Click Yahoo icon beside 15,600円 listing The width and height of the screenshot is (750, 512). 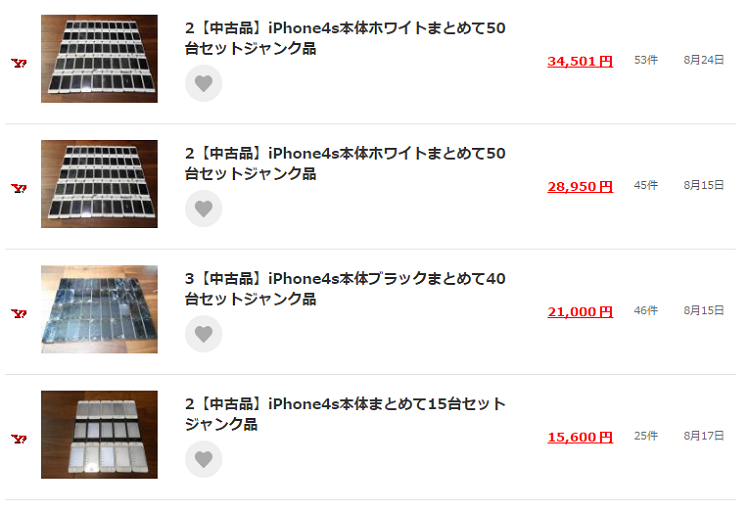point(19,439)
